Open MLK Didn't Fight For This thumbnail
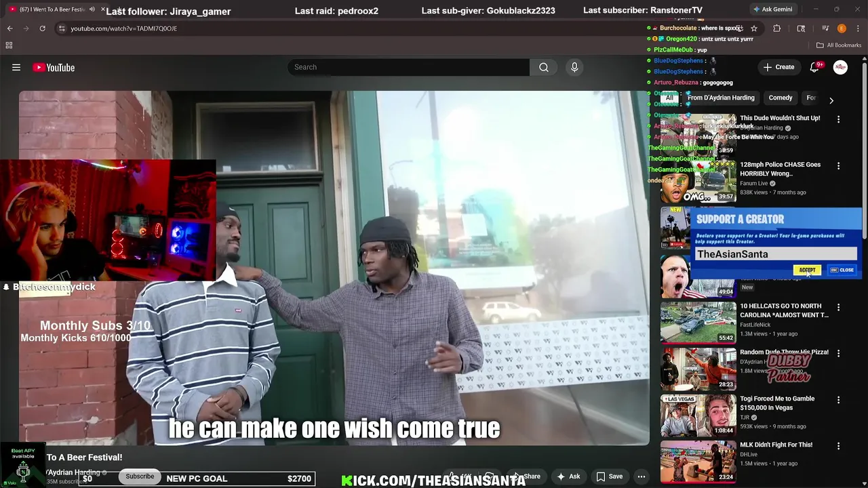 tap(698, 462)
